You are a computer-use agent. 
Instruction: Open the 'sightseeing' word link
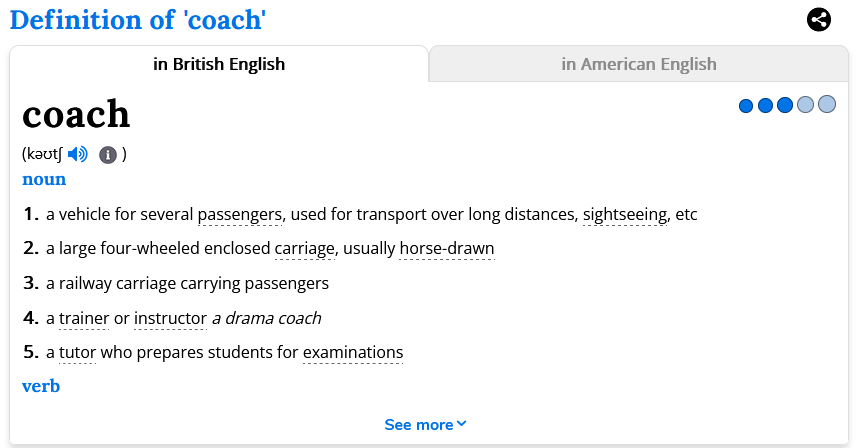625,214
